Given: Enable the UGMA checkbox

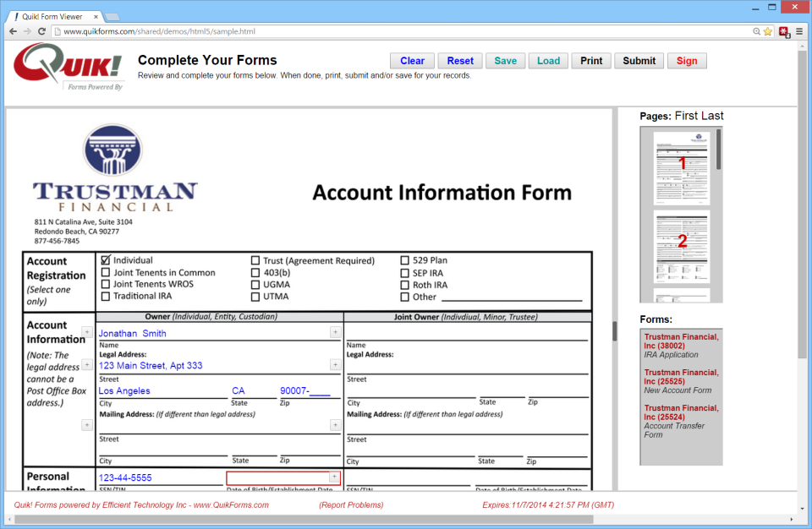Looking at the screenshot, I should coord(255,285).
